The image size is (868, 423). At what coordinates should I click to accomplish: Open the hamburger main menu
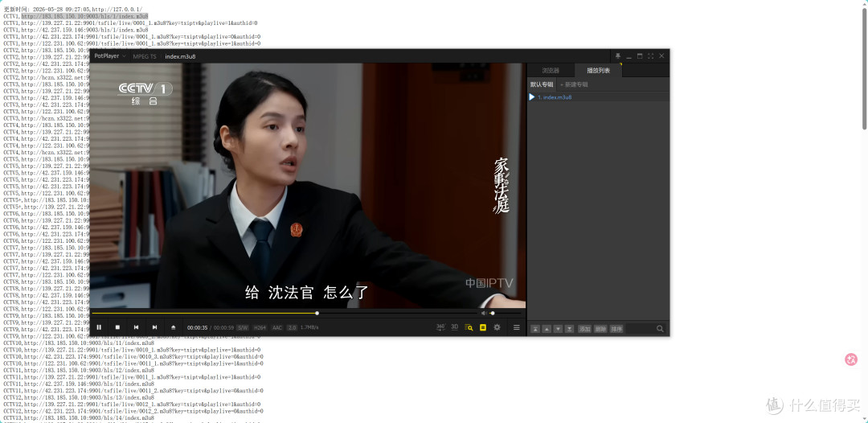tap(517, 327)
